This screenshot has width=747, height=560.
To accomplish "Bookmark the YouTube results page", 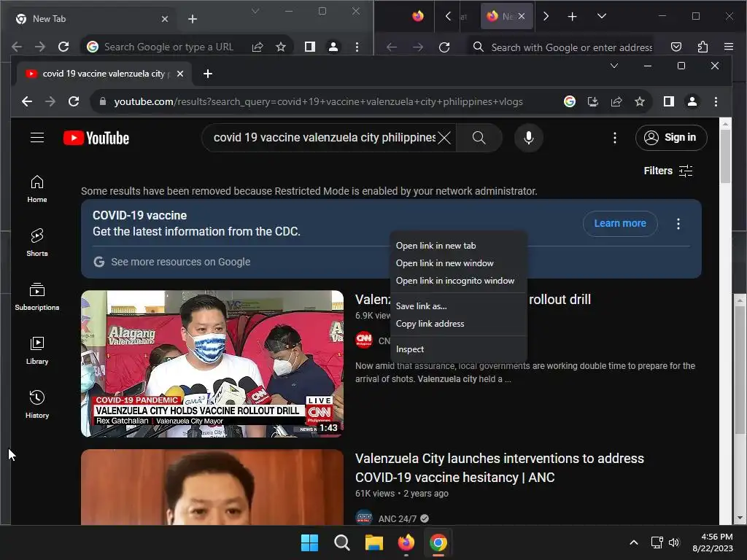I will click(x=639, y=101).
